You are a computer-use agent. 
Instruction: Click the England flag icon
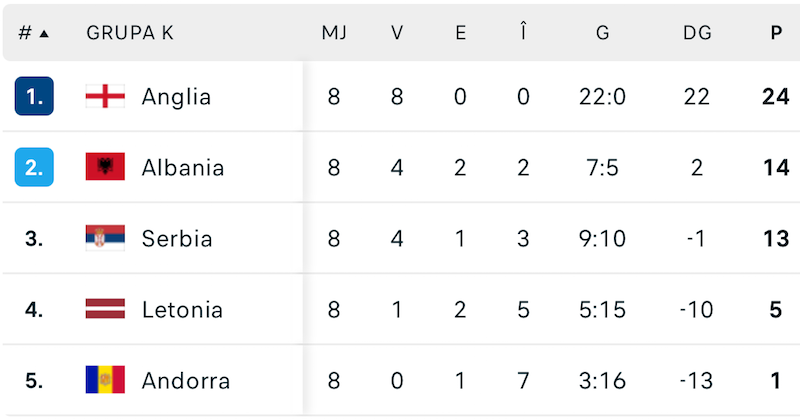click(105, 96)
